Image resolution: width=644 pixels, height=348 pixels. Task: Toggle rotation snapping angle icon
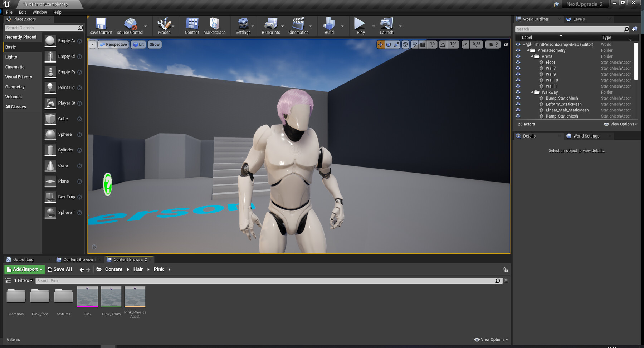click(x=443, y=44)
